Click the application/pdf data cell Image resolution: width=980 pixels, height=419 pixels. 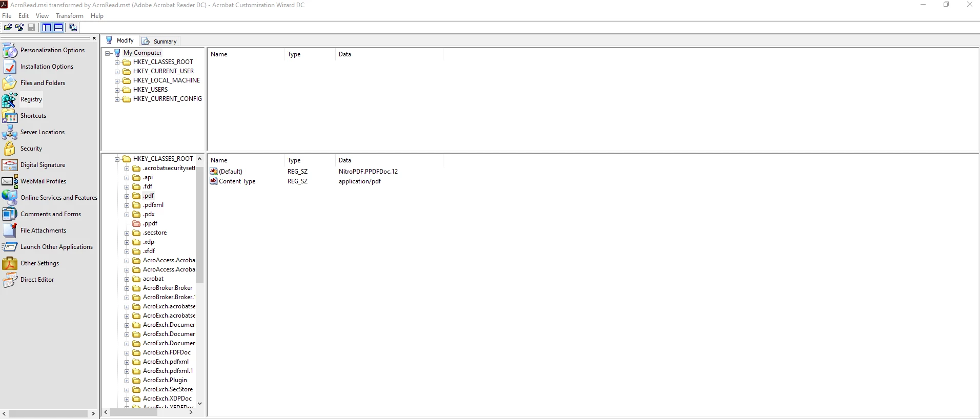(x=359, y=181)
